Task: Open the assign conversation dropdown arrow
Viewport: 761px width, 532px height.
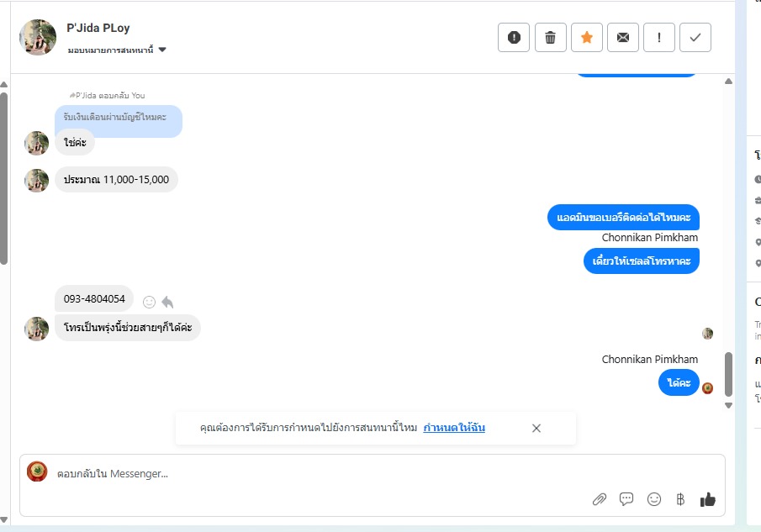Action: coord(162,50)
